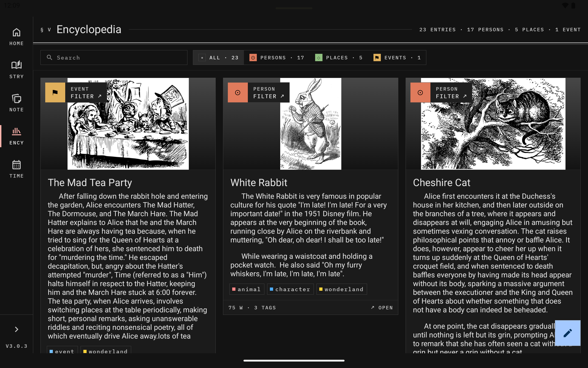The height and width of the screenshot is (368, 588).
Task: Click the Wi-Fi icon in status bar
Action: point(565,5)
